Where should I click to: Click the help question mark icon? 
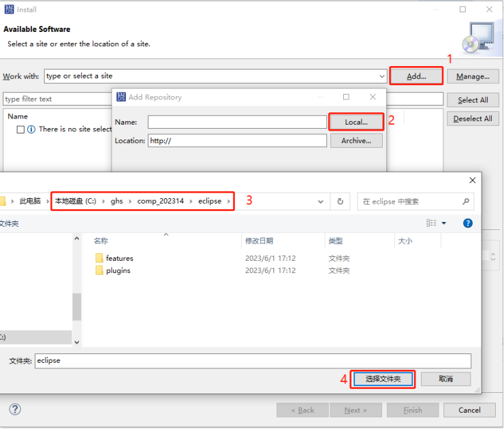coord(15,409)
